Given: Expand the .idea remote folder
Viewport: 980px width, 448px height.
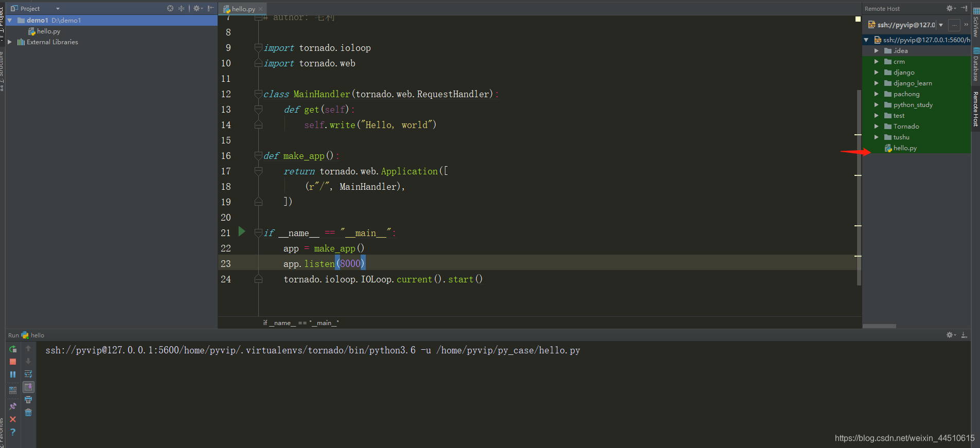Looking at the screenshot, I should tap(877, 50).
